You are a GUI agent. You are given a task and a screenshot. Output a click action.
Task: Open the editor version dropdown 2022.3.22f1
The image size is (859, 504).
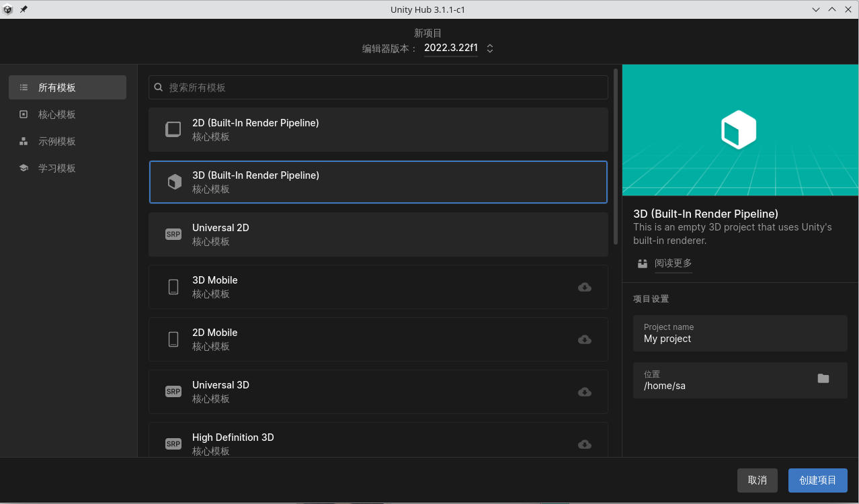451,48
